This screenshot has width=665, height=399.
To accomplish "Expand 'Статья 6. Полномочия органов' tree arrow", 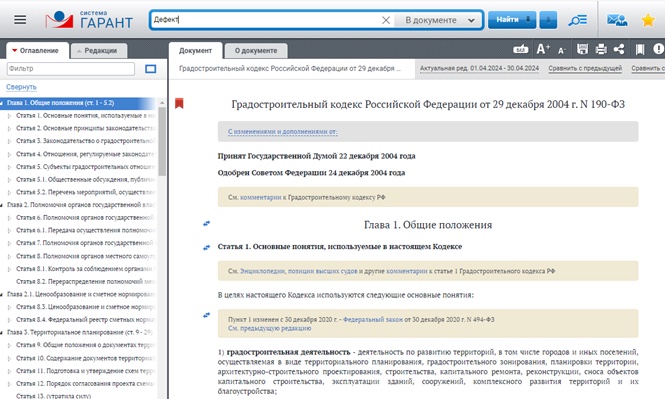I will tap(9, 218).
